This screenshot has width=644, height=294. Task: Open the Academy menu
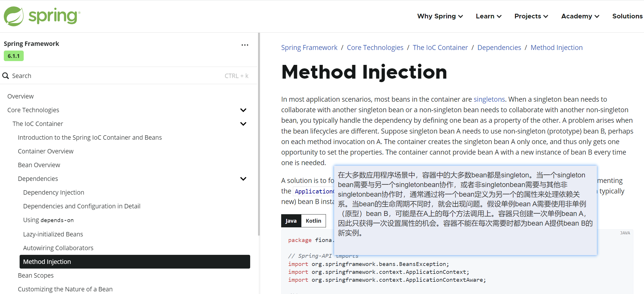tap(580, 16)
